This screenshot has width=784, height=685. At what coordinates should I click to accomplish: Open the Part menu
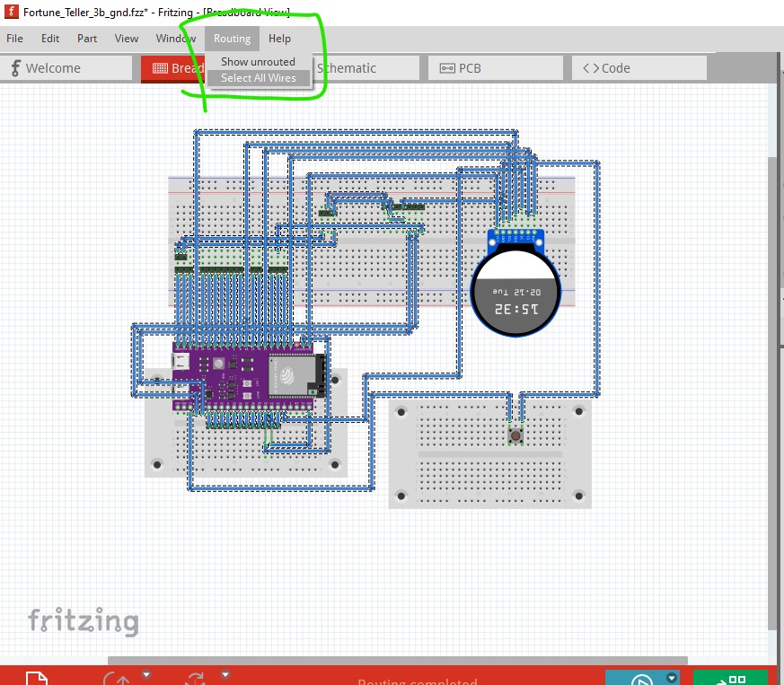pyautogui.click(x=87, y=39)
